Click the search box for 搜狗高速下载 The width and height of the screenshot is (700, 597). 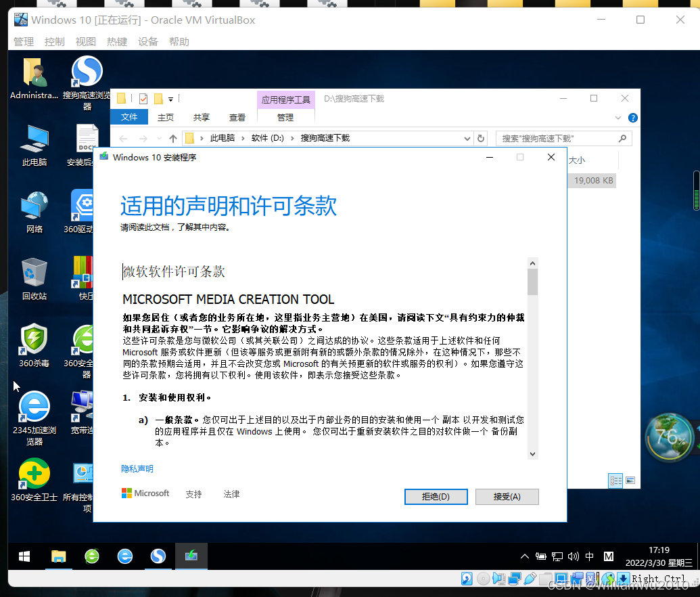click(564, 139)
